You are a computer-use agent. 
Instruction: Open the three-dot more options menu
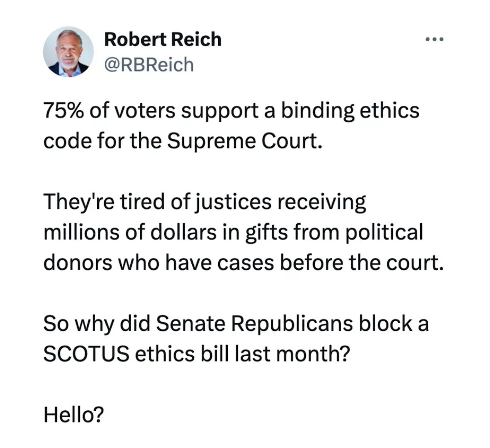click(434, 39)
